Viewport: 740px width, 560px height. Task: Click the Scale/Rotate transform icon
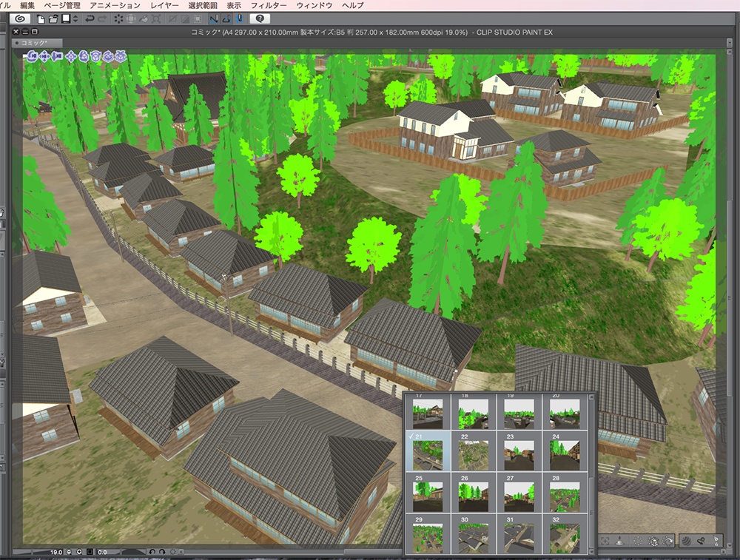pyautogui.click(x=156, y=19)
